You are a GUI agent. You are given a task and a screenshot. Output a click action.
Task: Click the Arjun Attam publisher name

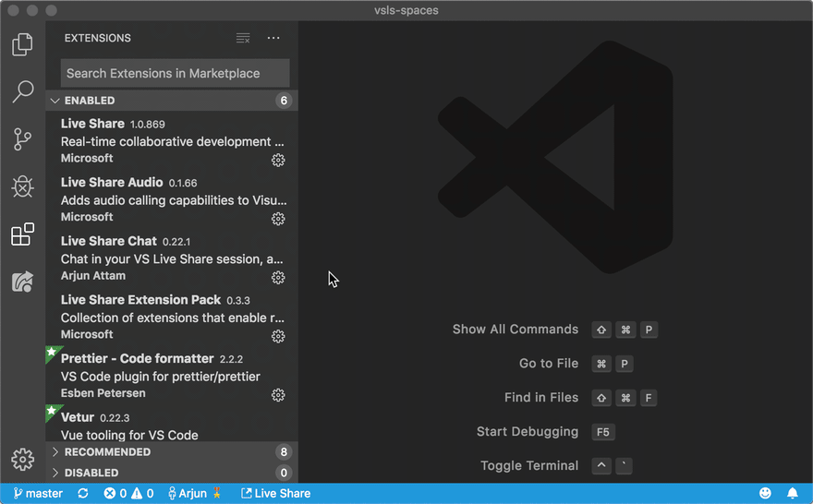pos(92,276)
